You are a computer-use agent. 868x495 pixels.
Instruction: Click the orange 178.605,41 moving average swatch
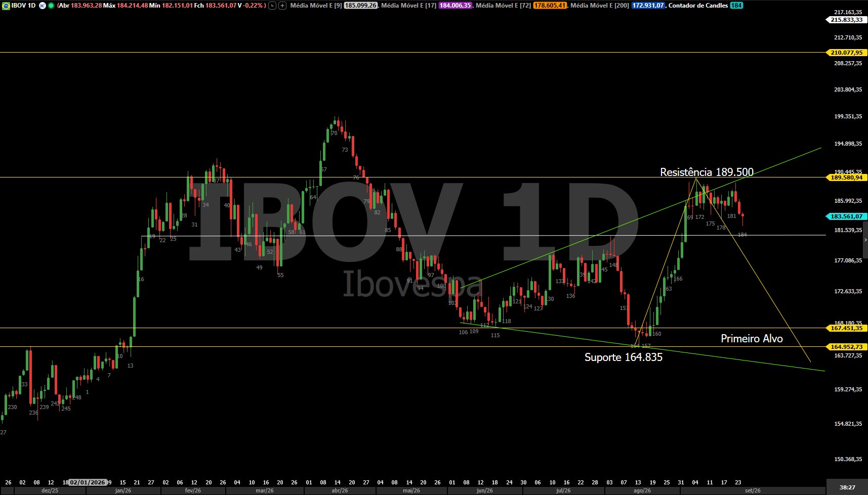click(x=550, y=6)
